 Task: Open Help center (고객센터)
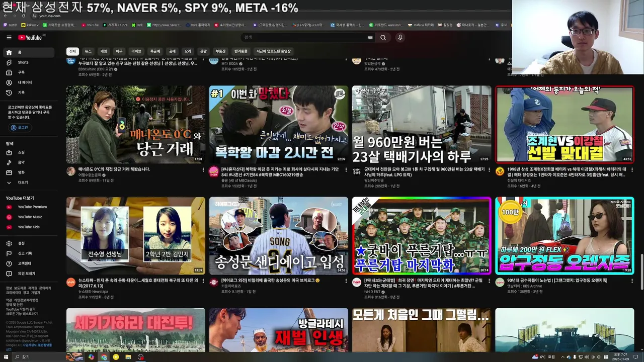[x=29, y=263]
